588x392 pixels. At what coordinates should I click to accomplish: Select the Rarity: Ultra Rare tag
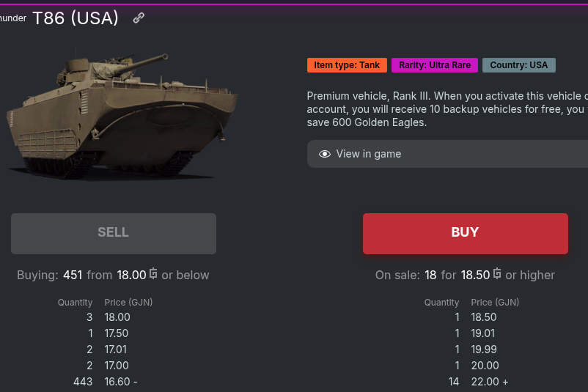[435, 65]
